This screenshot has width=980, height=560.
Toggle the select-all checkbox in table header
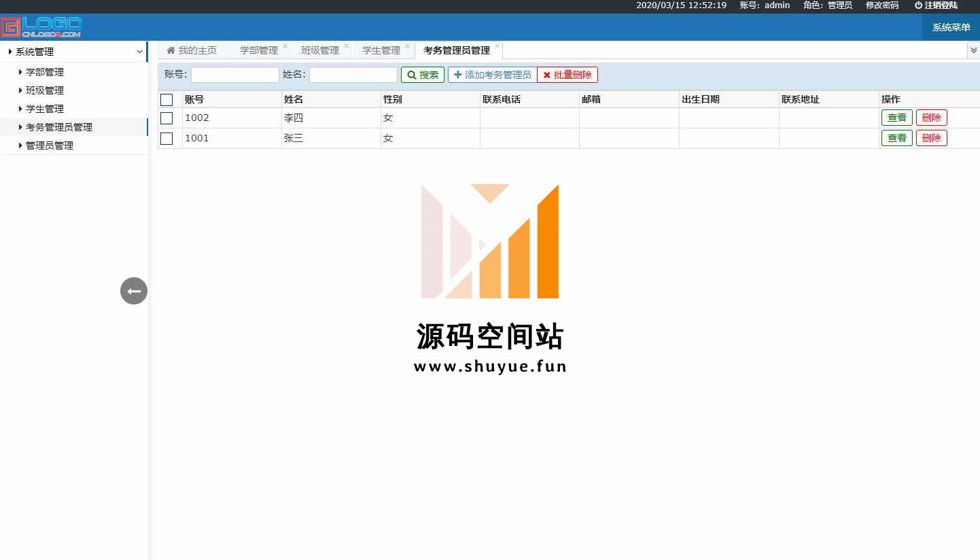(x=167, y=100)
